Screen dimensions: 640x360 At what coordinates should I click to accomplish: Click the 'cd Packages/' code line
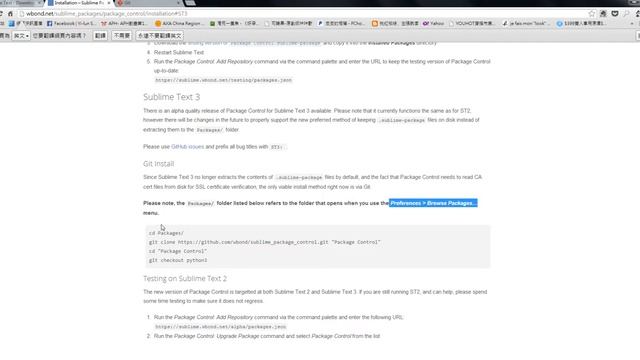click(166, 233)
